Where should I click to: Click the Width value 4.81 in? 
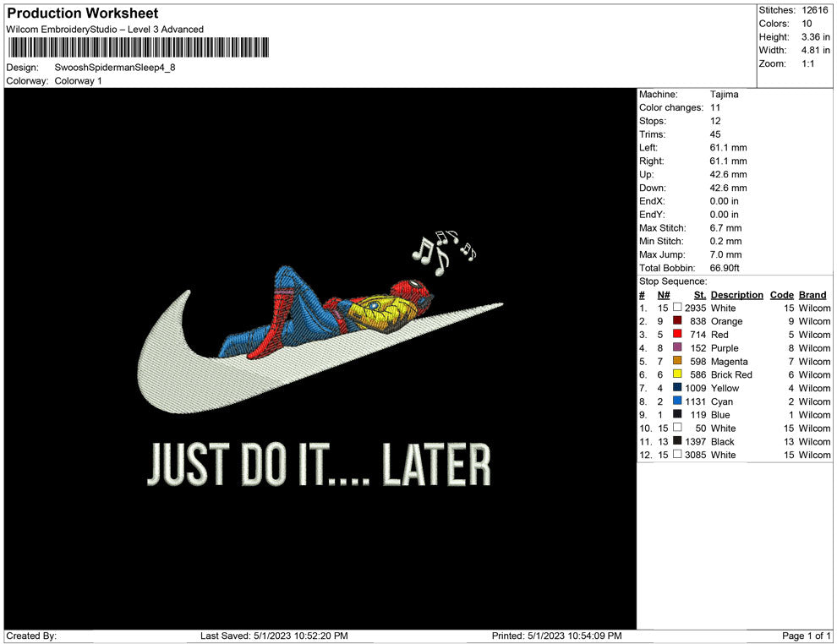click(816, 50)
